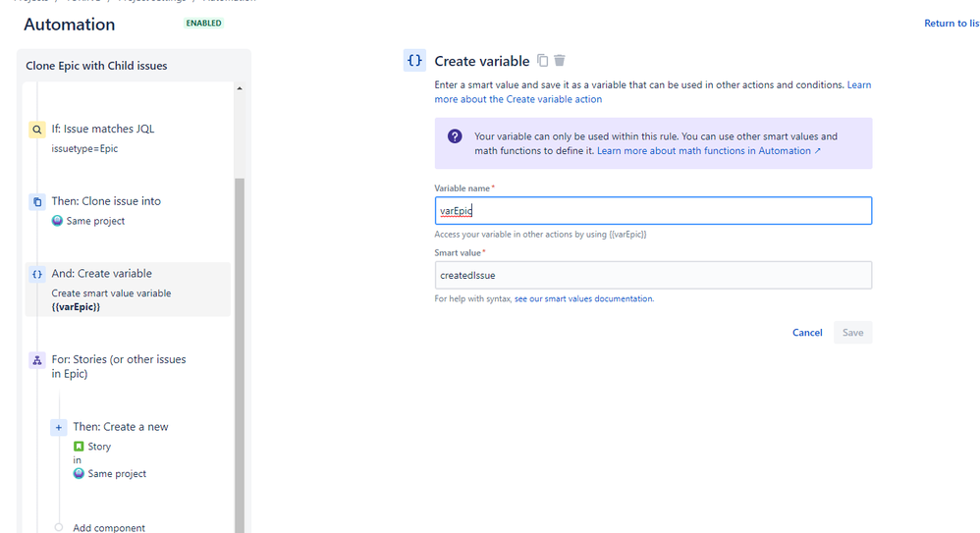Open see our smart values documentation link
Image resolution: width=980 pixels, height=533 pixels.
[583, 298]
